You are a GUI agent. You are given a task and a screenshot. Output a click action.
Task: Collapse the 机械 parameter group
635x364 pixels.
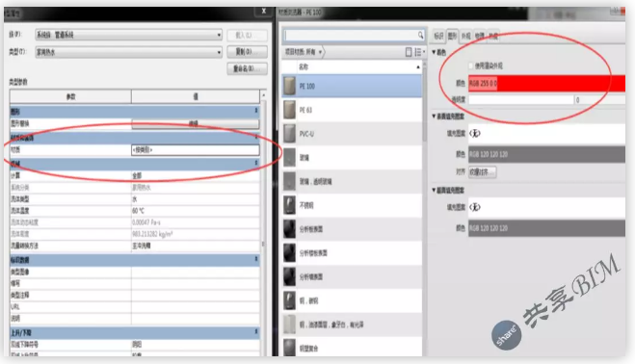click(256, 163)
